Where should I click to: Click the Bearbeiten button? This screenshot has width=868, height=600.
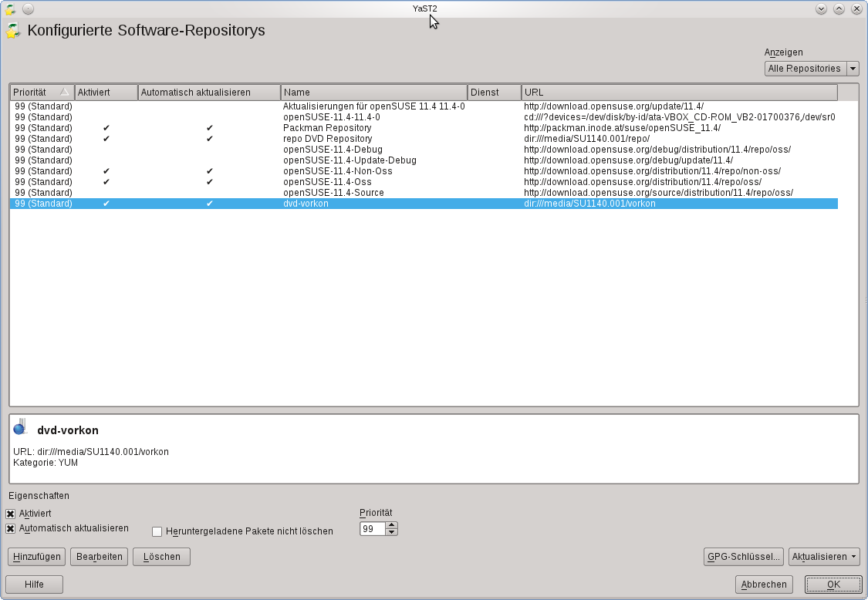(100, 557)
